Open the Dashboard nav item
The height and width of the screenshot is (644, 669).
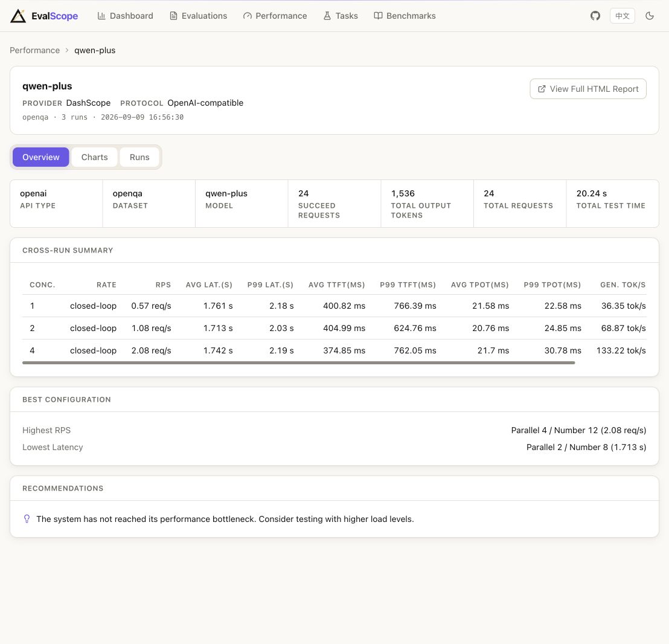click(x=125, y=16)
